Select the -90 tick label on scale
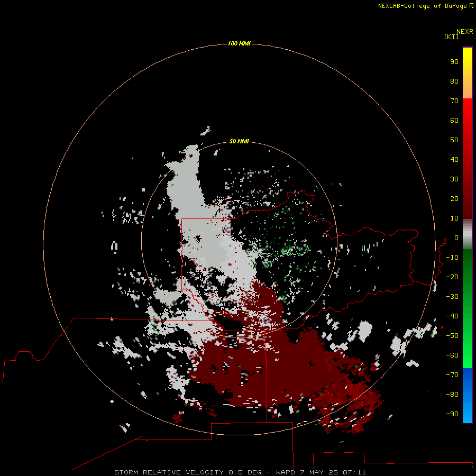The height and width of the screenshot is (476, 476). tap(452, 414)
